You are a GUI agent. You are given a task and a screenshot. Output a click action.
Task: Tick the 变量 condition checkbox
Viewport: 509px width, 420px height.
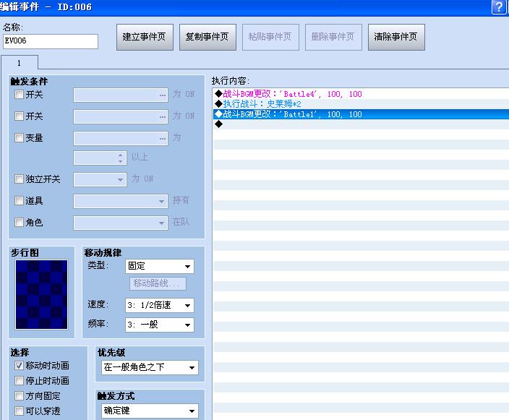(19, 138)
